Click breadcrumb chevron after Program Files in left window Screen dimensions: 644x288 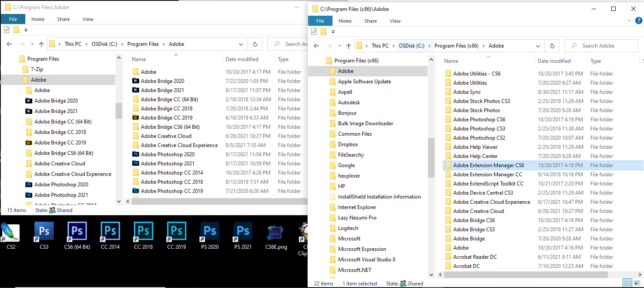coord(164,44)
